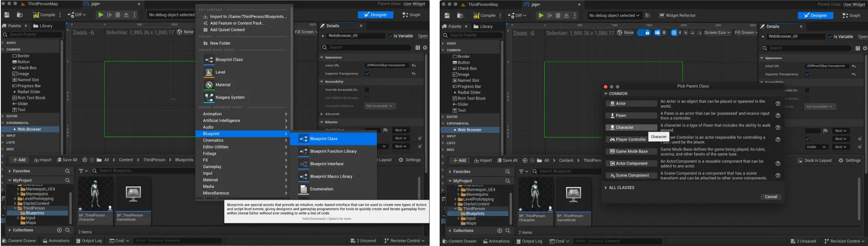868x246 pixels.
Task: Click the Level asset icon in menu
Action: 209,72
